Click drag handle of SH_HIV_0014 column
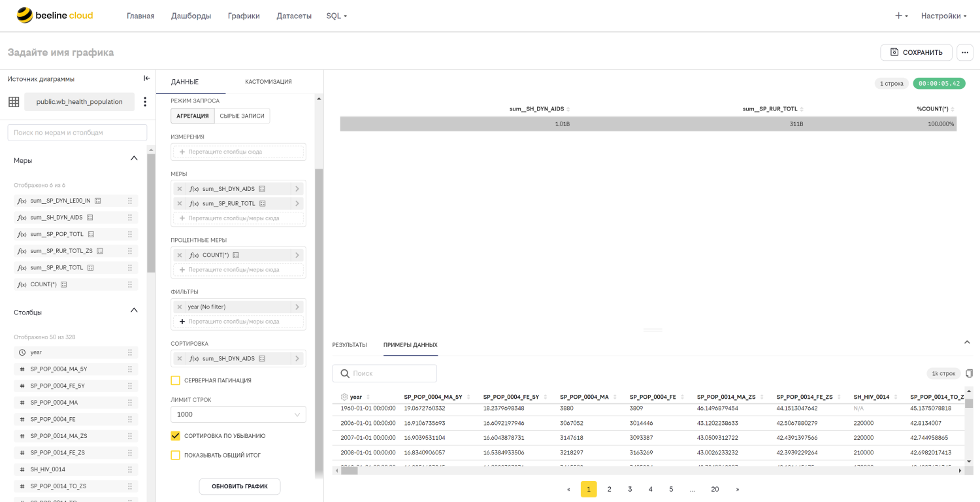Viewport: 980px width, 502px height. (x=130, y=469)
